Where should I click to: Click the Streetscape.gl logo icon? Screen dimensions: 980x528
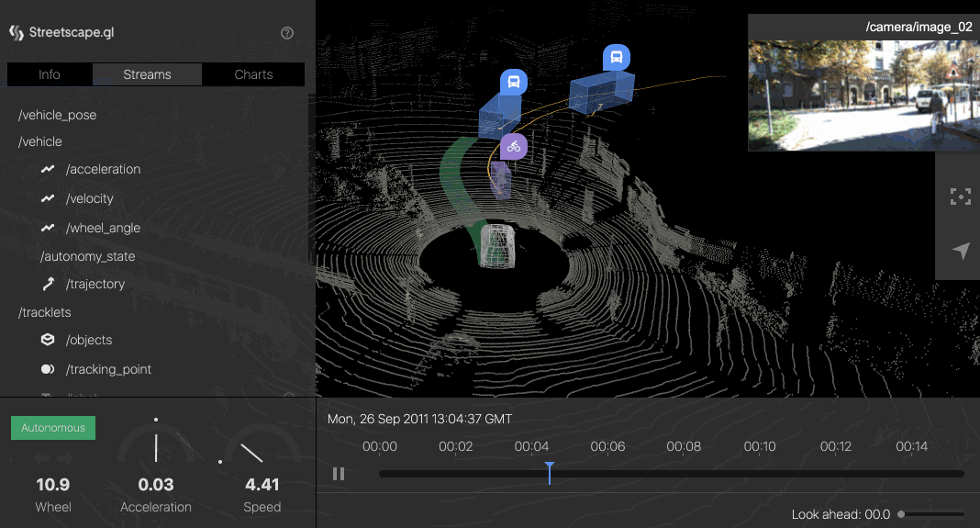tap(17, 32)
